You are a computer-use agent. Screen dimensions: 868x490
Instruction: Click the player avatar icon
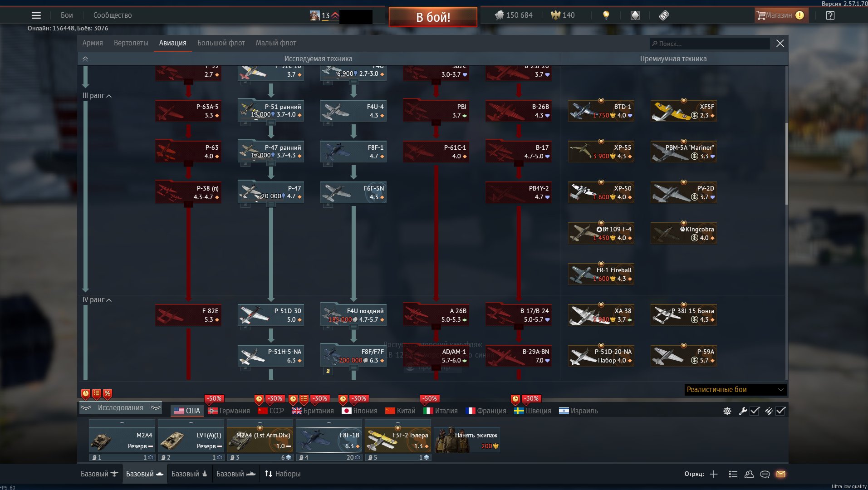click(314, 15)
